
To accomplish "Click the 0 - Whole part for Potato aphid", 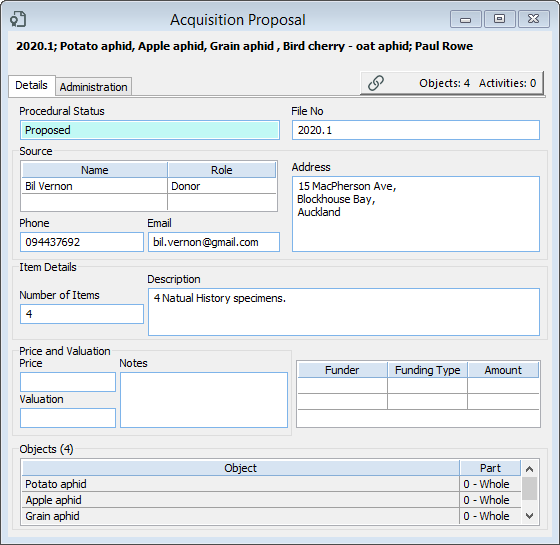I will (490, 484).
